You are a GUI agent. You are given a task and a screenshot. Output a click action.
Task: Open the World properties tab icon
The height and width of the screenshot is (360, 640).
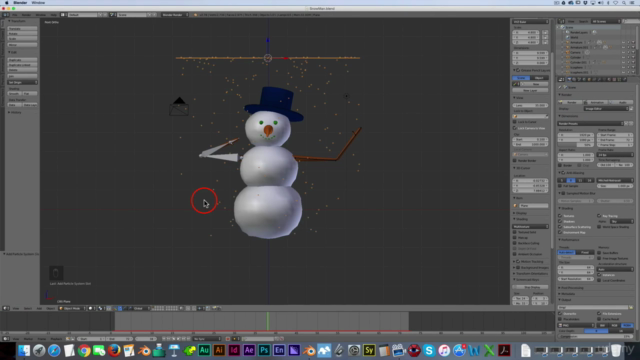(584, 80)
